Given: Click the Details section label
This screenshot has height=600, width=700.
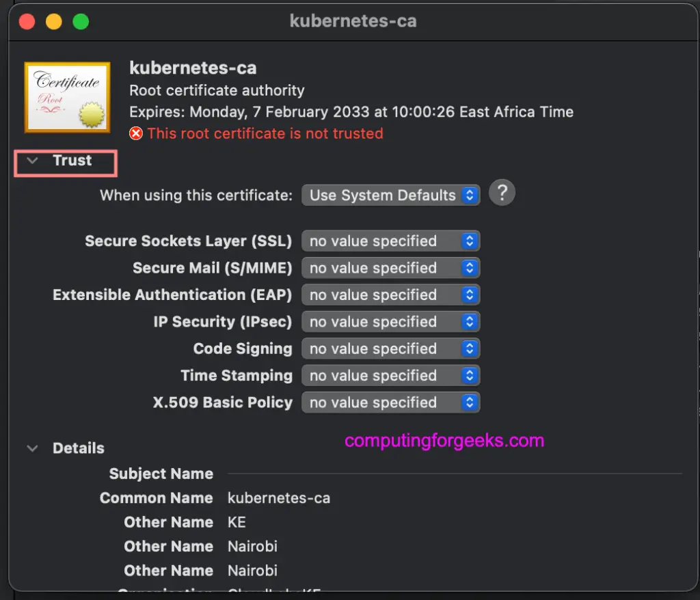Looking at the screenshot, I should coord(79,448).
